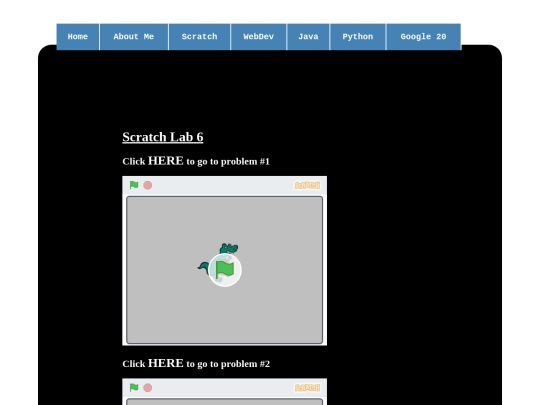Screen dimensions: 540x405
Task: Go to the About Me page
Action: pyautogui.click(x=134, y=37)
